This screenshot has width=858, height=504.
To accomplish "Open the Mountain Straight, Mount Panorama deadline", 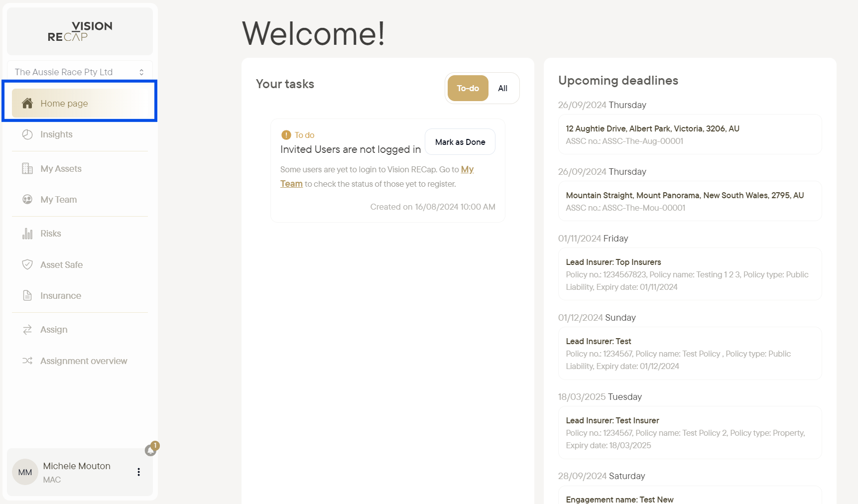I will pos(690,201).
